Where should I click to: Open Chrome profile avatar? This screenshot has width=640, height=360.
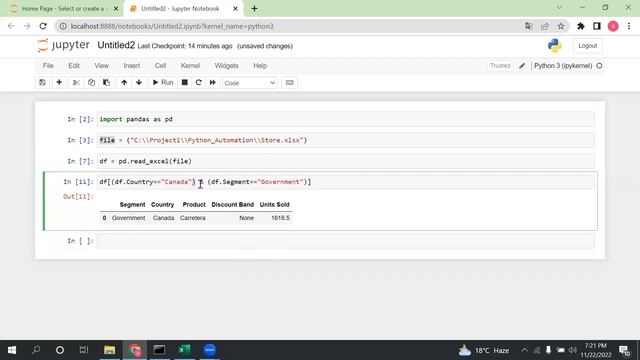[613, 26]
